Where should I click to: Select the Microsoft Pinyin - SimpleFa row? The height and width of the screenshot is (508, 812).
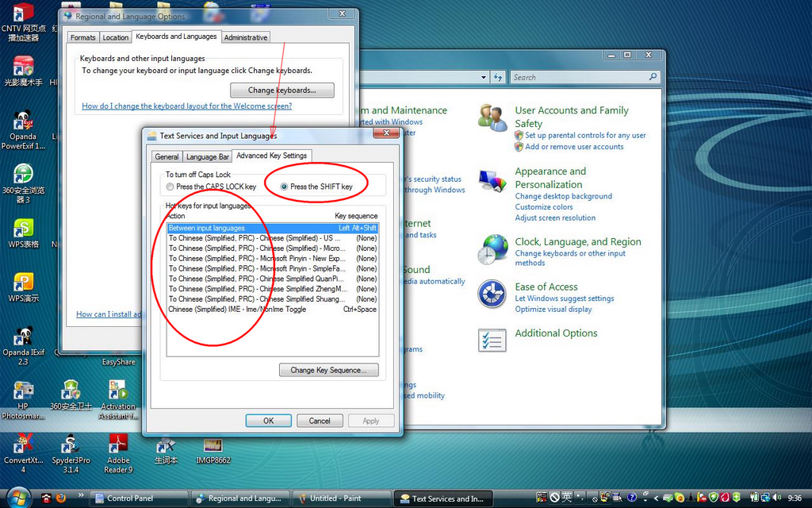pyautogui.click(x=273, y=268)
